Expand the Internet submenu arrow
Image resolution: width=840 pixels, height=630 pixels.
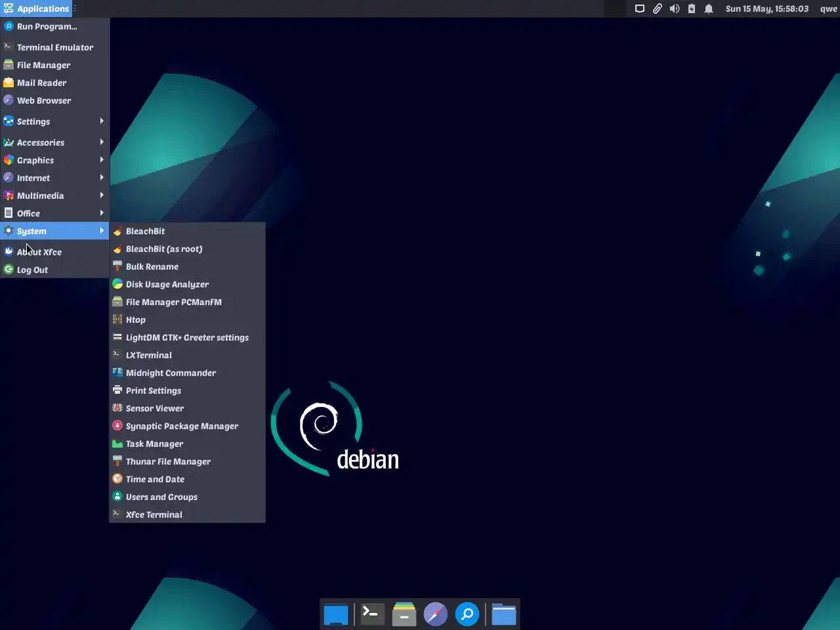pyautogui.click(x=102, y=178)
